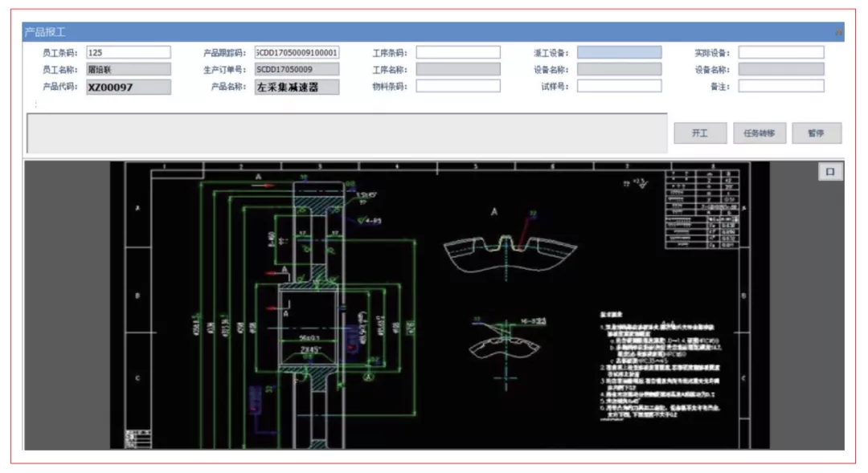Click the grayed 工序名称 field
Viewport: 868px width, 473px height.
coord(458,69)
